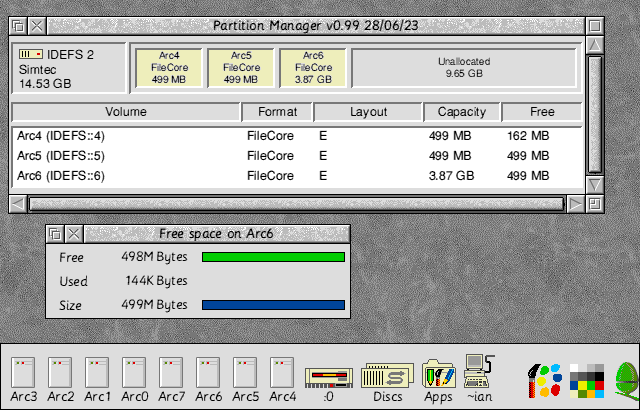Select the Arc5 (IDEFS::5) volume row

(298, 156)
